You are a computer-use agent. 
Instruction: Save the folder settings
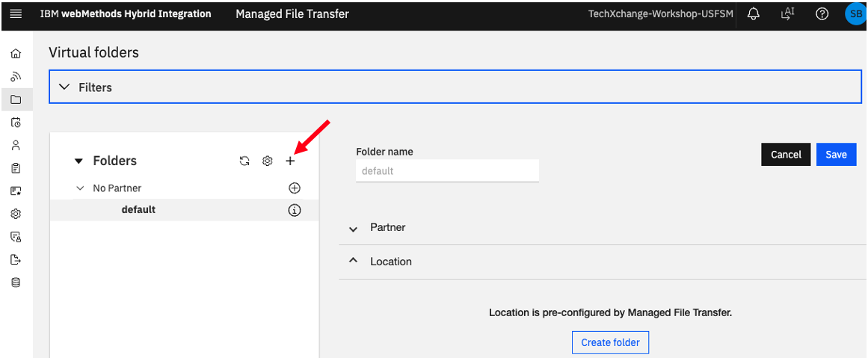point(837,155)
